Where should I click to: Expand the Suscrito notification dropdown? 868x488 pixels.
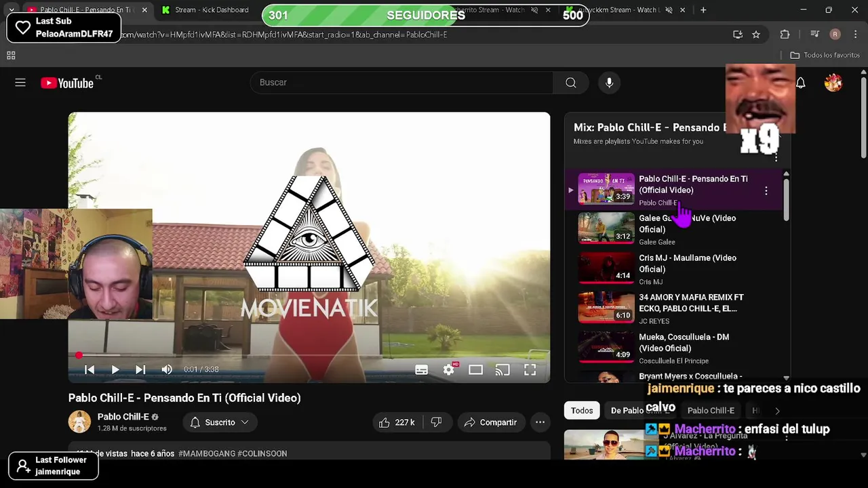coord(219,422)
